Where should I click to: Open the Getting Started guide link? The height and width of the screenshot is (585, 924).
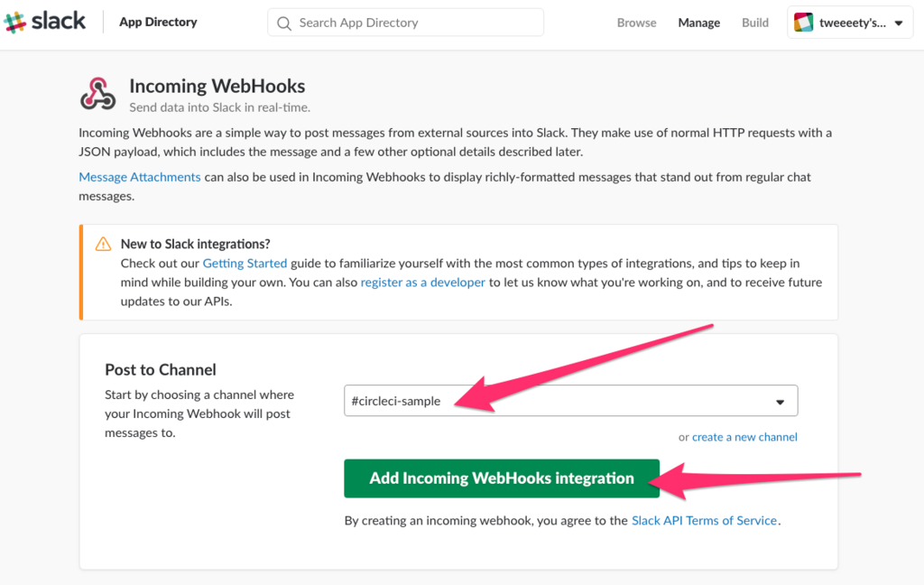point(245,264)
